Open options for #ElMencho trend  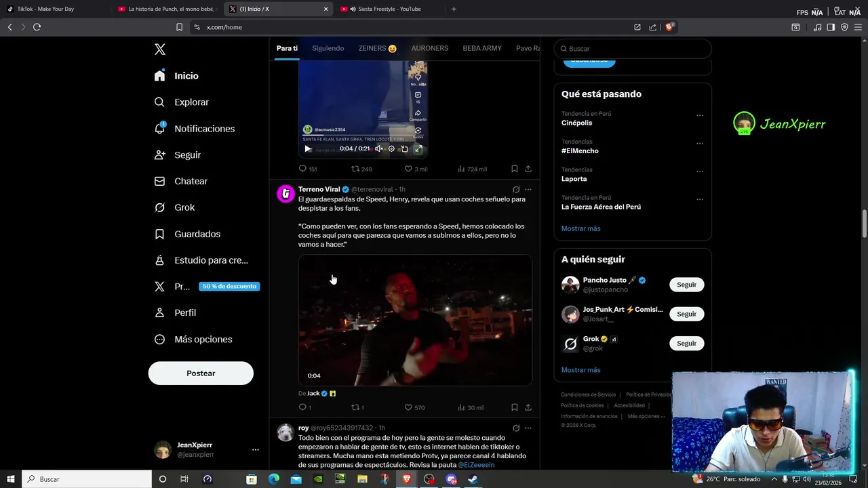[700, 144]
